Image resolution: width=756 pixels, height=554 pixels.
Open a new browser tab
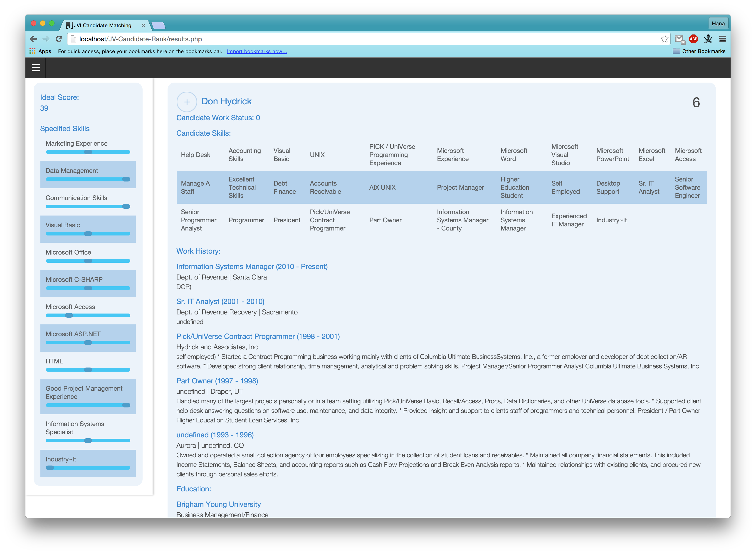click(x=158, y=25)
